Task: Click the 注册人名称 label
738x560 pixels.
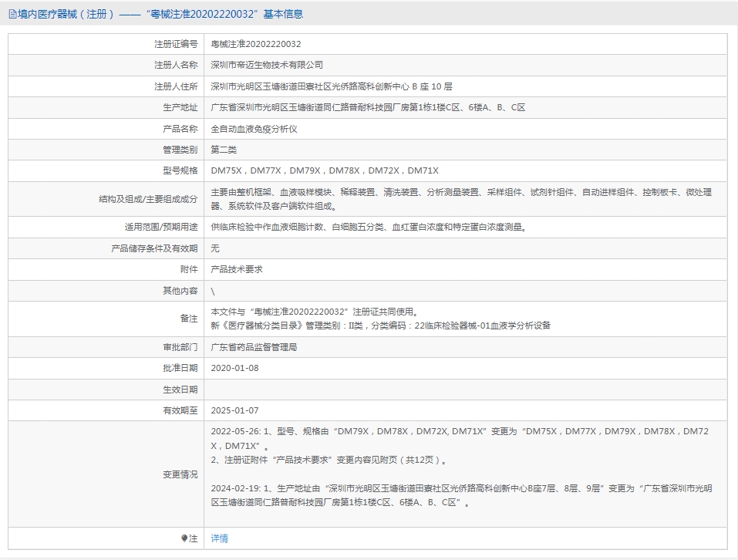Action: point(176,65)
